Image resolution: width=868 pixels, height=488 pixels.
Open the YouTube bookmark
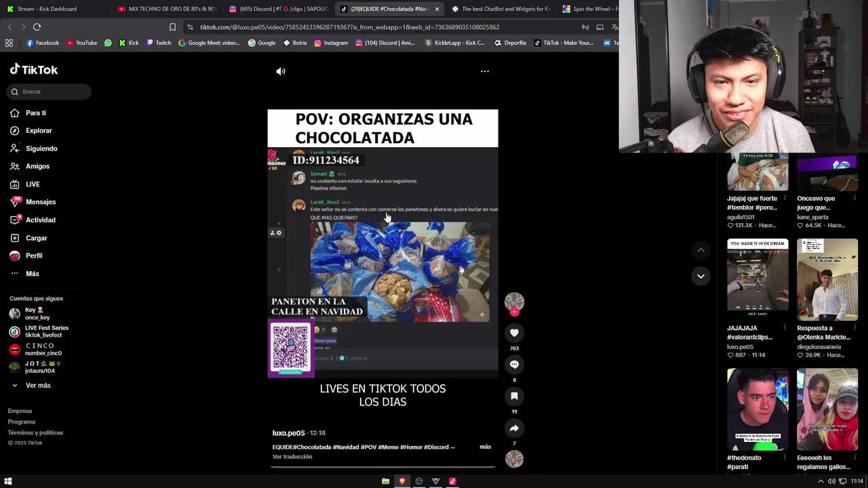[x=82, y=43]
